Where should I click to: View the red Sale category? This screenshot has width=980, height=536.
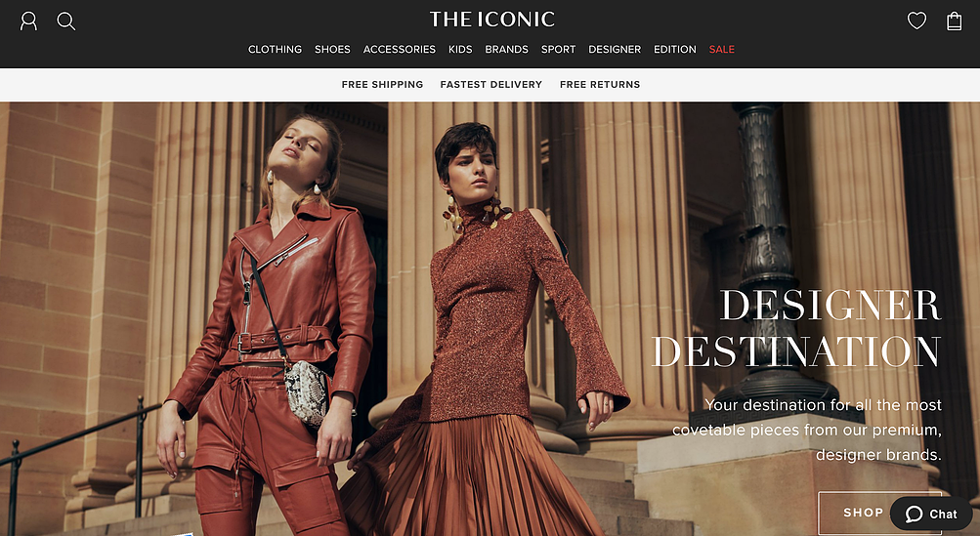pyautogui.click(x=722, y=50)
